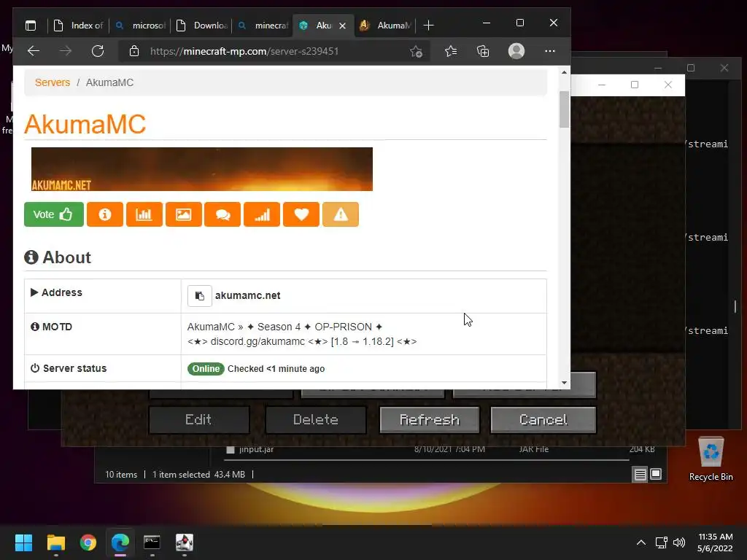Open the bar chart statistics button

[x=144, y=214]
